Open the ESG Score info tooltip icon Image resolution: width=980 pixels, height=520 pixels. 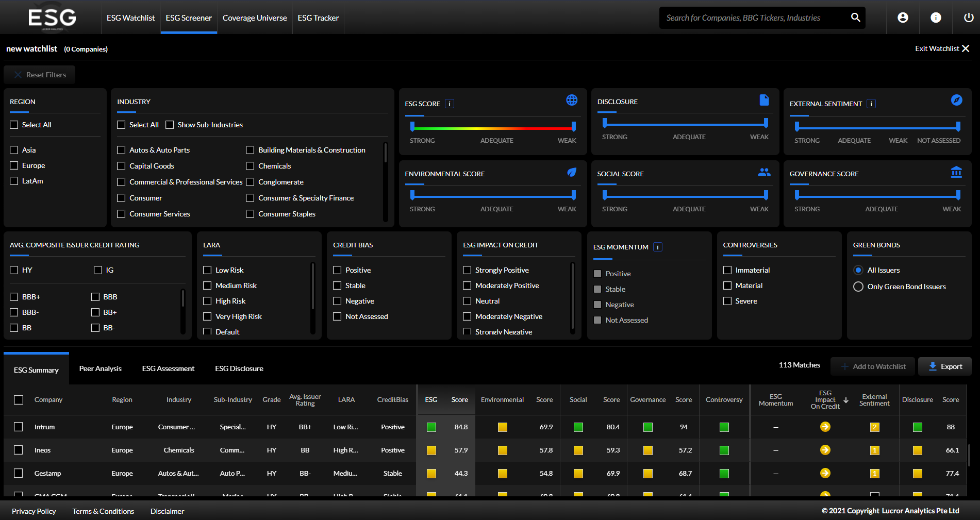pyautogui.click(x=450, y=104)
